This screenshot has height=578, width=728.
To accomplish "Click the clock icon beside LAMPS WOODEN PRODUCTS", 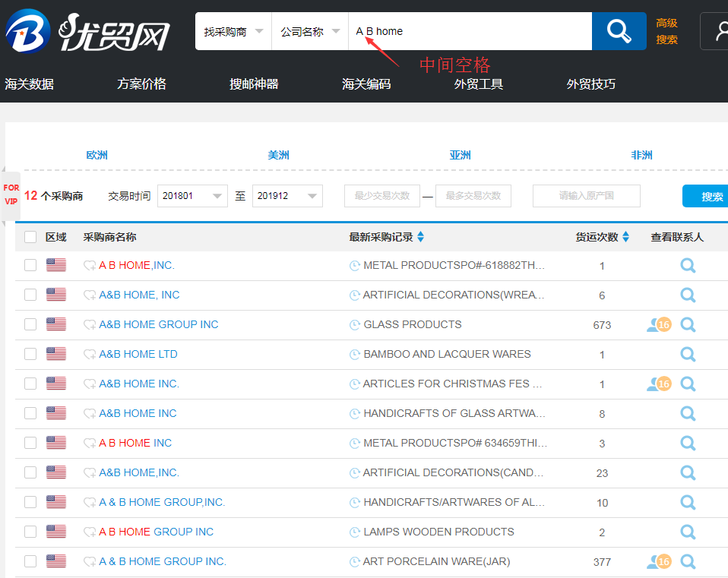I will [355, 532].
